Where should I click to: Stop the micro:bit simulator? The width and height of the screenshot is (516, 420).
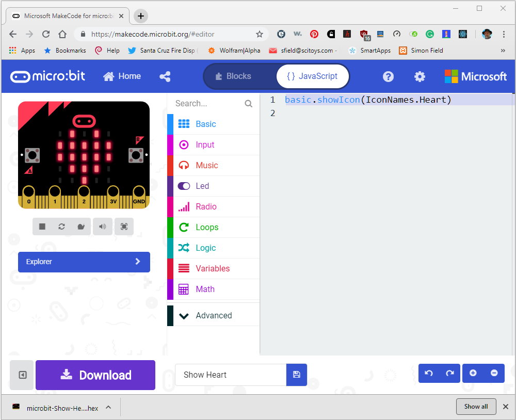tap(42, 226)
